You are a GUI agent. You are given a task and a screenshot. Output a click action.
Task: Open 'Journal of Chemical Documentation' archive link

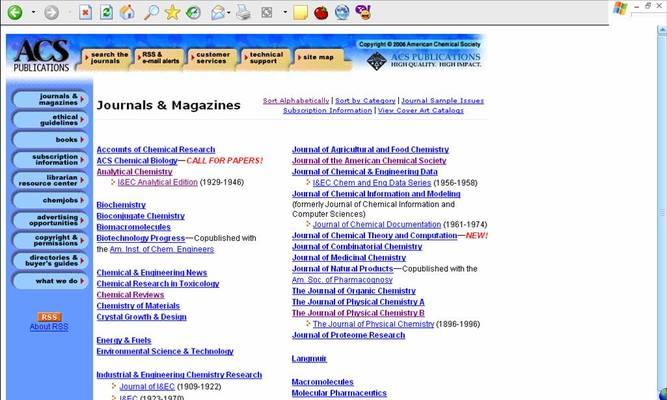(377, 225)
